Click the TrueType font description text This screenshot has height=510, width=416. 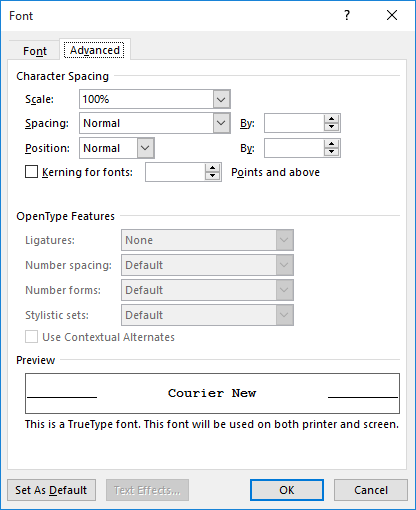tap(212, 424)
